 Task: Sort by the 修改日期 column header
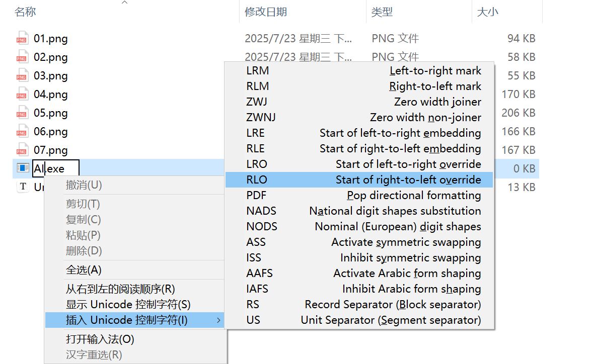[266, 12]
